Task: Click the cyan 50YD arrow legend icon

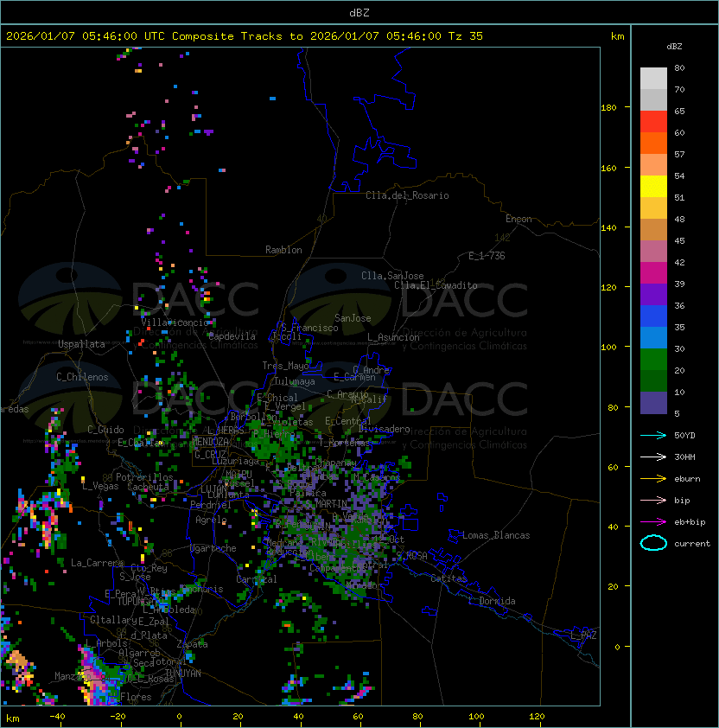Action: [x=653, y=435]
